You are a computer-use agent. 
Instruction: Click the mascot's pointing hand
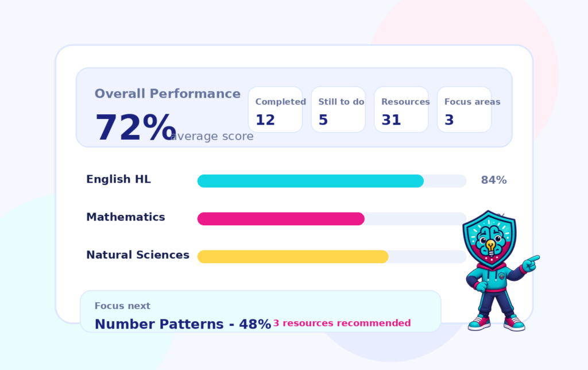pyautogui.click(x=531, y=263)
